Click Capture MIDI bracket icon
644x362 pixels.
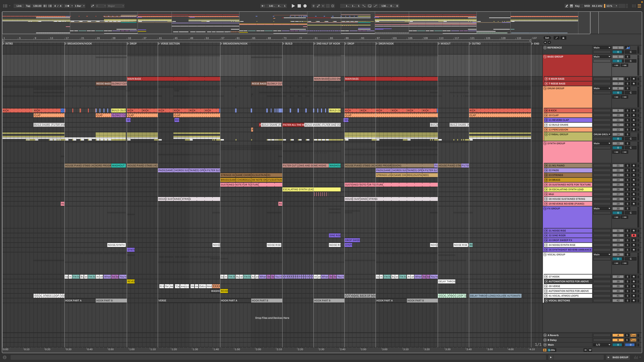coord(328,6)
